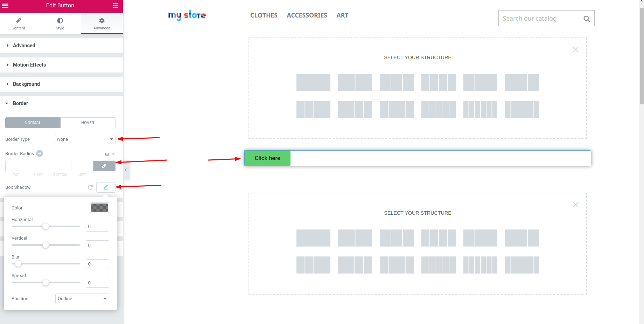The width and height of the screenshot is (644, 324).
Task: Click the Bottom border radius field
Action: click(x=60, y=166)
